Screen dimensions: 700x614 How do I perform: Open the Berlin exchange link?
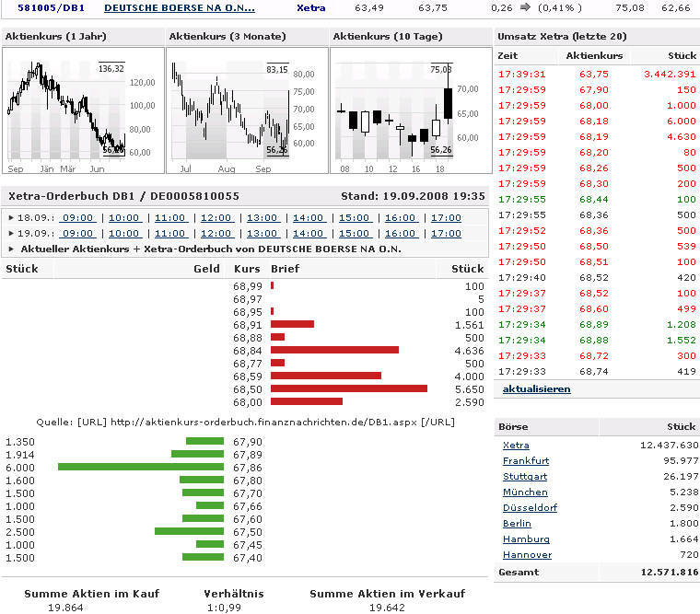click(x=517, y=524)
